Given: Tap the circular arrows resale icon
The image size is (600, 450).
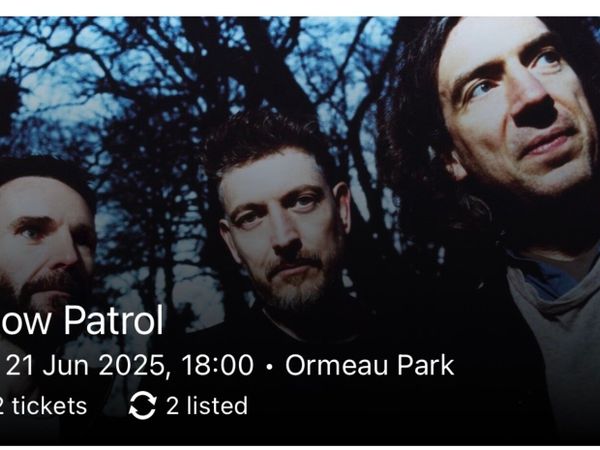Looking at the screenshot, I should [142, 406].
